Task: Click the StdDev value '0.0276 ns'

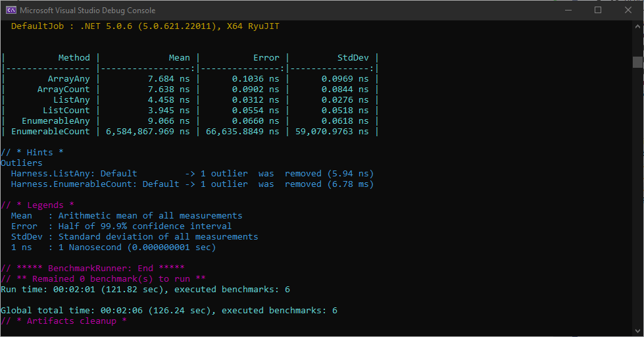Action: [x=345, y=100]
